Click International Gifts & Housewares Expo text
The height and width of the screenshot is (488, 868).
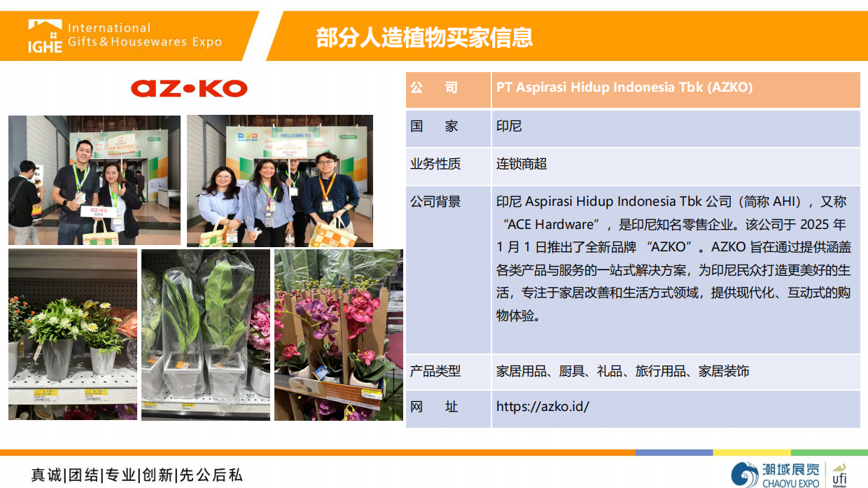click(x=144, y=35)
